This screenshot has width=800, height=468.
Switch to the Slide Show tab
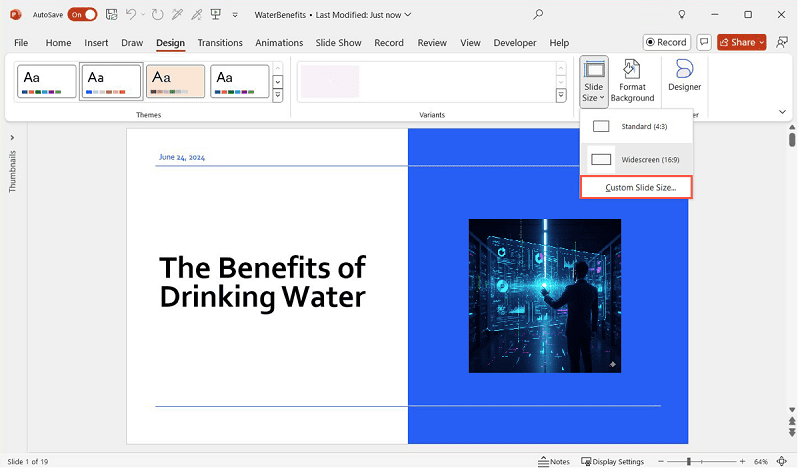pos(338,43)
